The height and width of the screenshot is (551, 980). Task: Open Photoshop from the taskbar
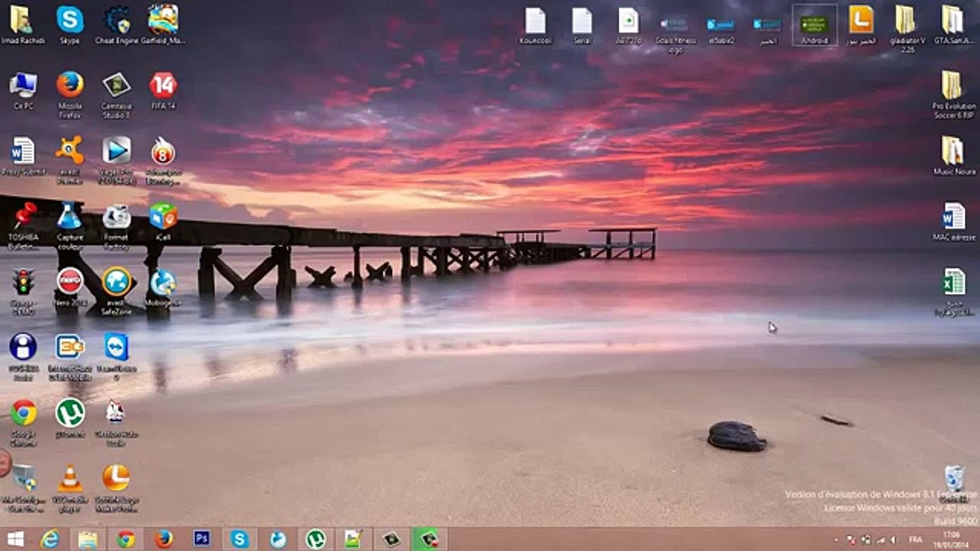pyautogui.click(x=202, y=540)
